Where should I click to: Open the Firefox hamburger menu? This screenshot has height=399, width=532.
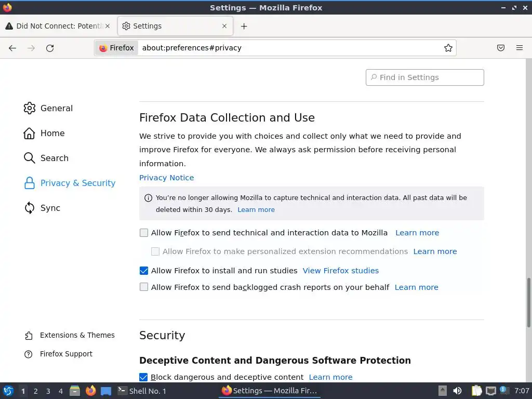click(x=520, y=48)
